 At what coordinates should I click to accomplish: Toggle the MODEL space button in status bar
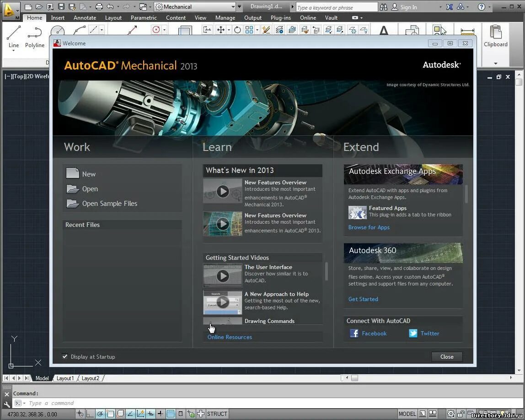click(407, 414)
